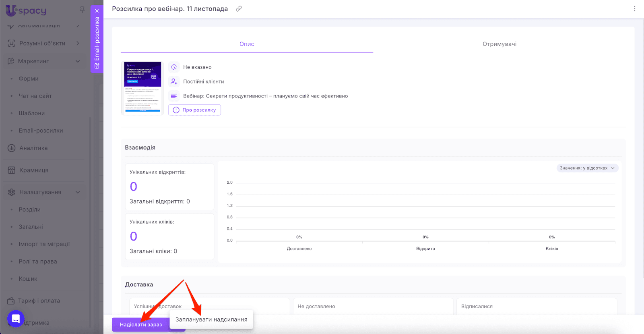Screen dimensions: 644x334
Task: Click the Uspacy logo
Action: pyautogui.click(x=26, y=10)
